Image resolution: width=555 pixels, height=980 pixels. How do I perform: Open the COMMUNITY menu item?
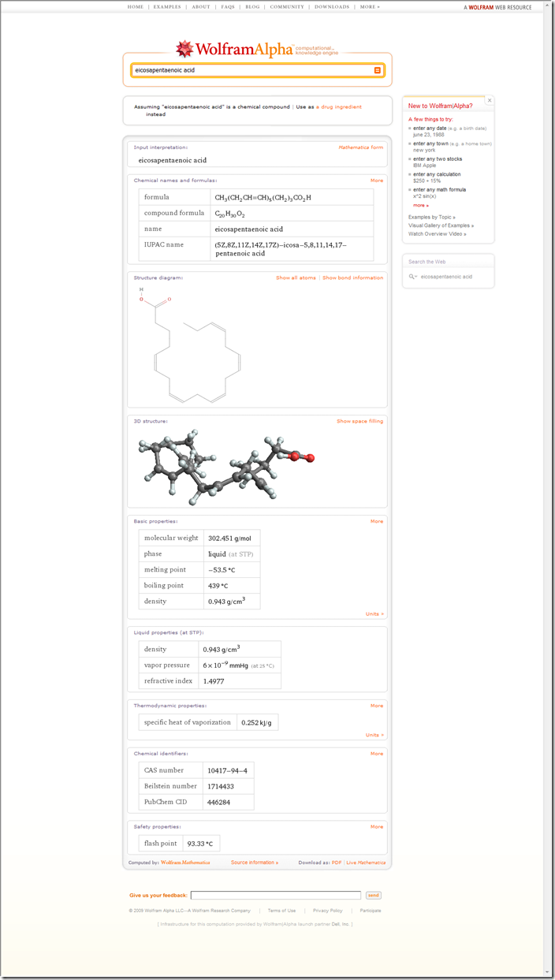(287, 6)
